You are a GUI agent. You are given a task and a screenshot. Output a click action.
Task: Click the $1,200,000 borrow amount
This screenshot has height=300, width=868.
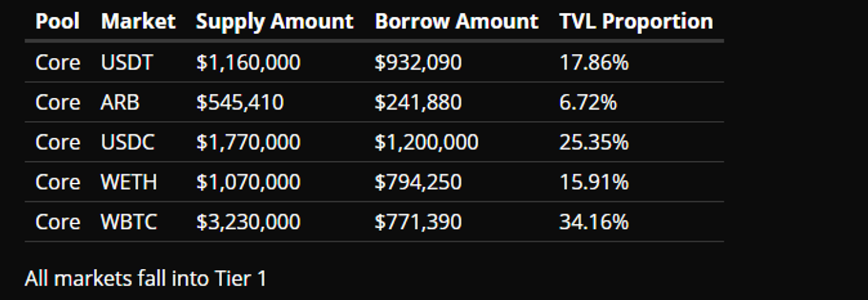[x=426, y=142]
